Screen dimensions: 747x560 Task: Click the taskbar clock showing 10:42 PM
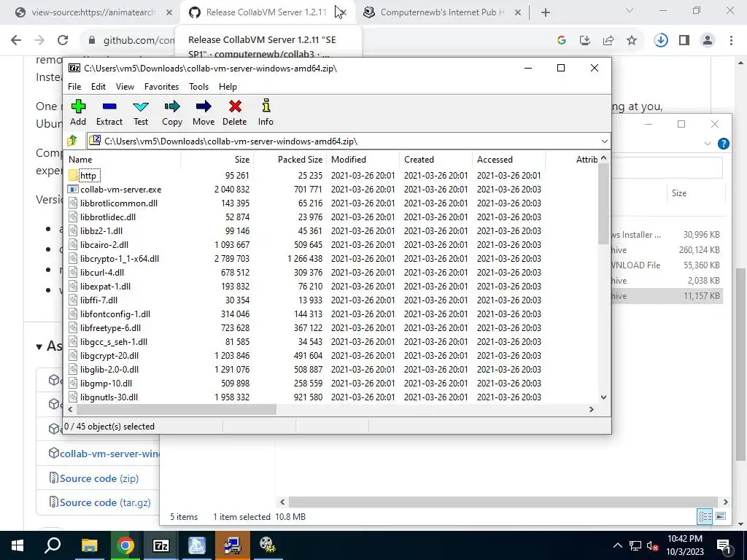[684, 545]
